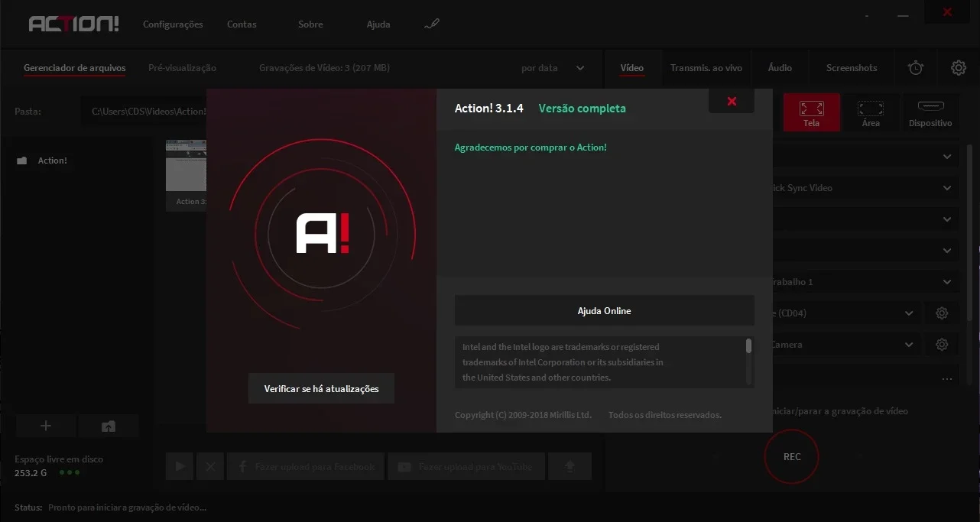This screenshot has width=980, height=522.
Task: Select Tela recording mode
Action: pos(811,113)
